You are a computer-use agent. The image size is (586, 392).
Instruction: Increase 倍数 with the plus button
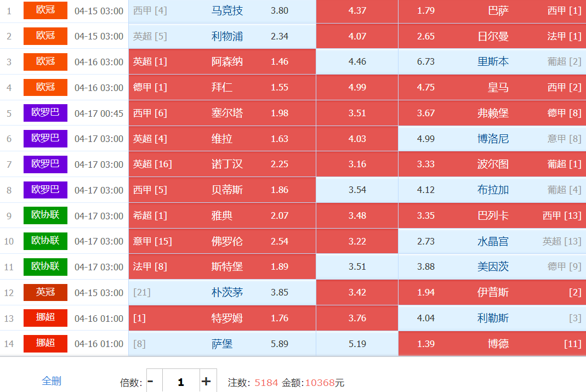pos(206,382)
